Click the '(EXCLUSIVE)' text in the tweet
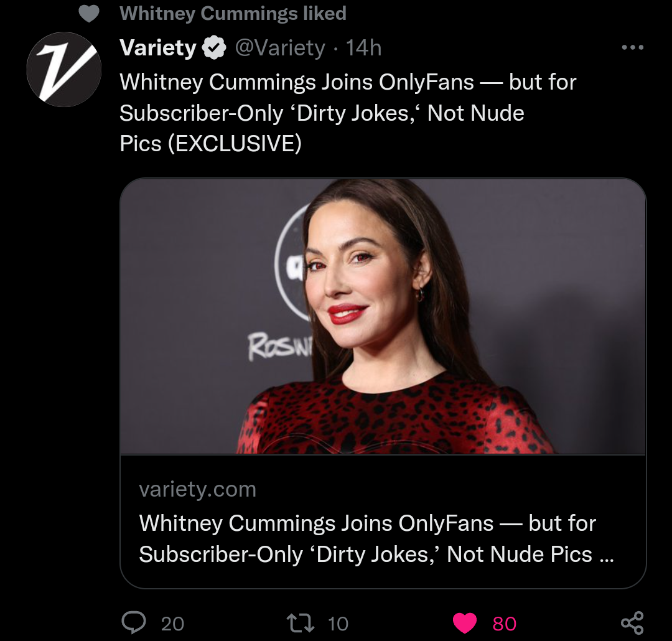This screenshot has width=672, height=641. pyautogui.click(x=235, y=144)
